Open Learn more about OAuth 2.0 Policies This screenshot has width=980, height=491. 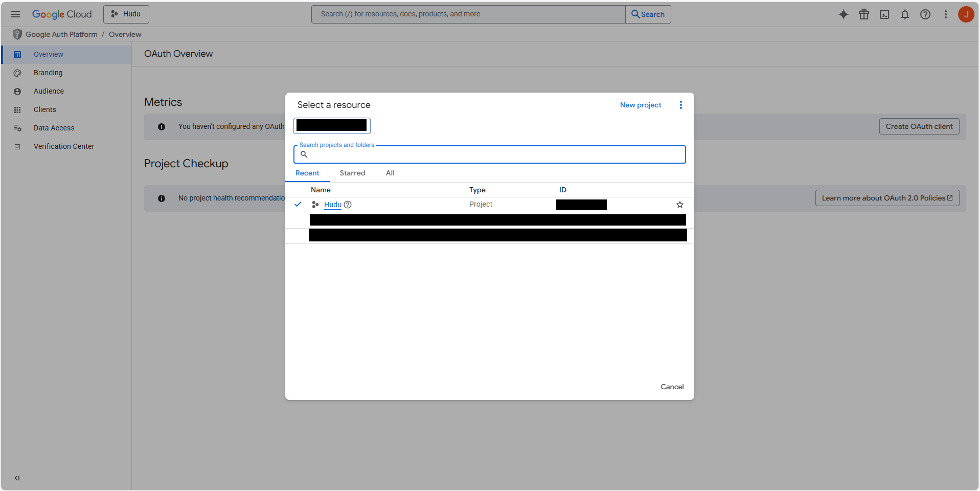(887, 198)
